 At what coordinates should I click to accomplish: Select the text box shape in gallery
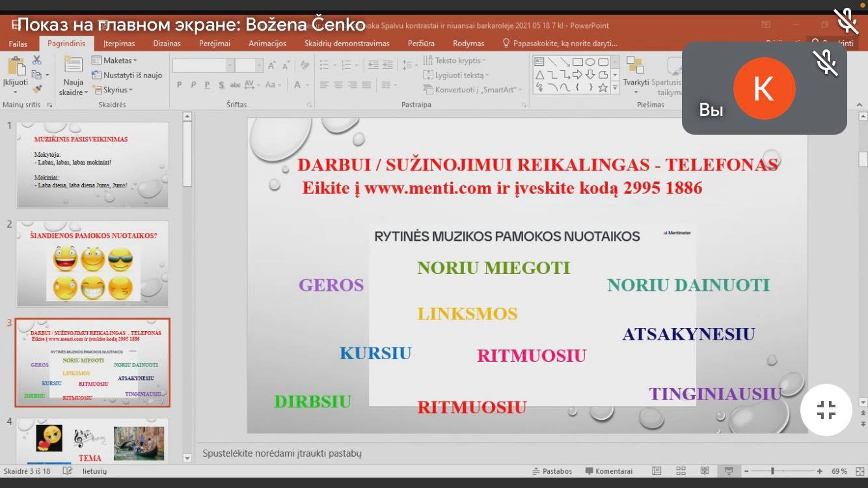click(x=539, y=62)
